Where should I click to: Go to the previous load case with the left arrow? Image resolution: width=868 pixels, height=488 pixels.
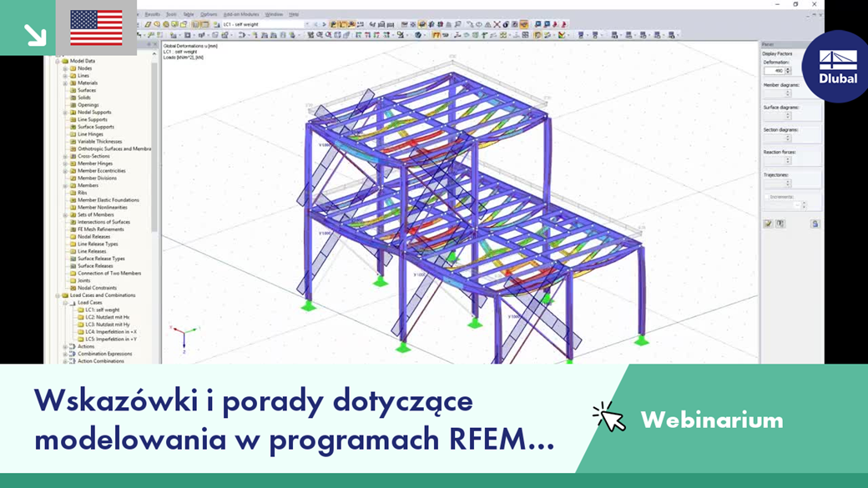click(x=316, y=24)
